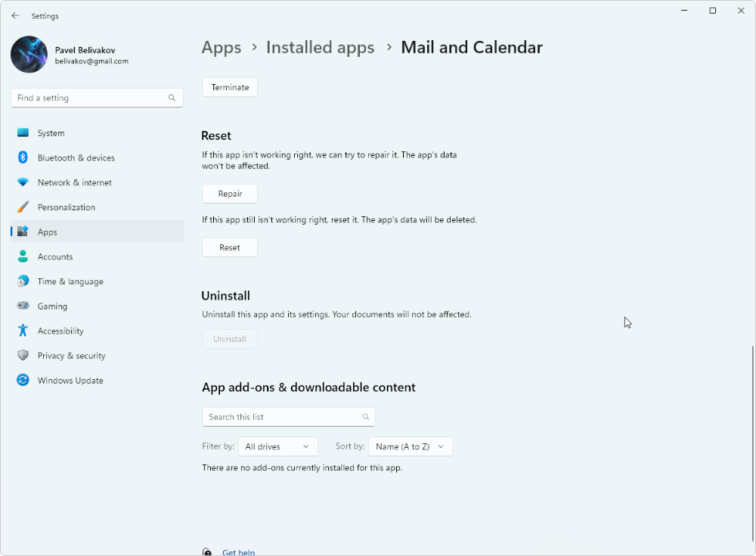The image size is (756, 556).
Task: Click the Time & language globe icon
Action: click(23, 281)
